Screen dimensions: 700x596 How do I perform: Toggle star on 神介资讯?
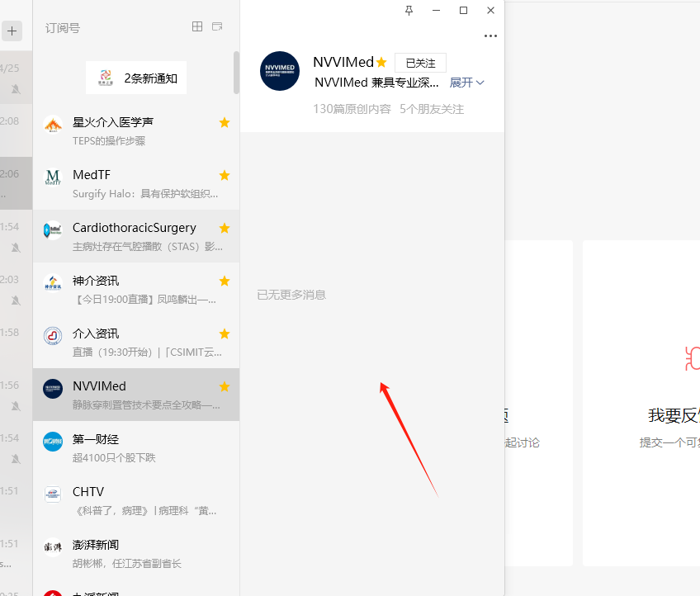click(x=225, y=281)
